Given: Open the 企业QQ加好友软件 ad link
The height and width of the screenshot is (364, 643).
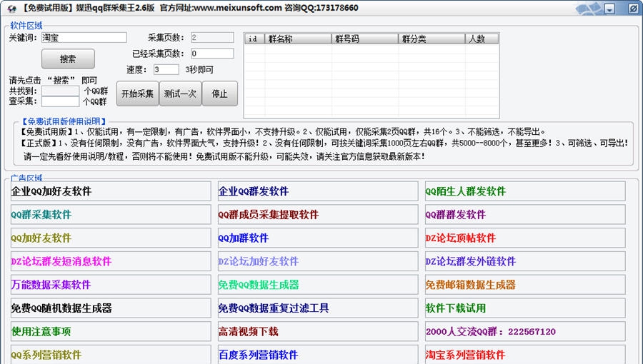Looking at the screenshot, I should pyautogui.click(x=111, y=191).
